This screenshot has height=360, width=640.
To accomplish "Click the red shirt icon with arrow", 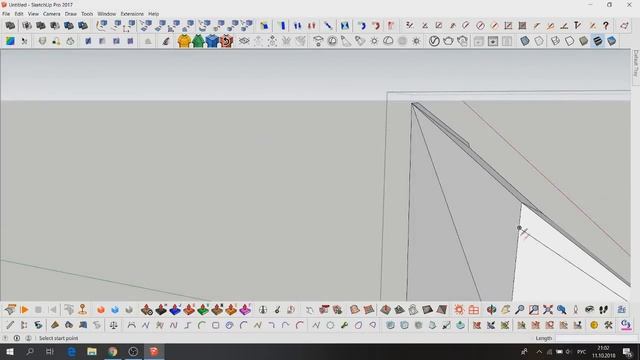I will pyautogui.click(x=226, y=41).
